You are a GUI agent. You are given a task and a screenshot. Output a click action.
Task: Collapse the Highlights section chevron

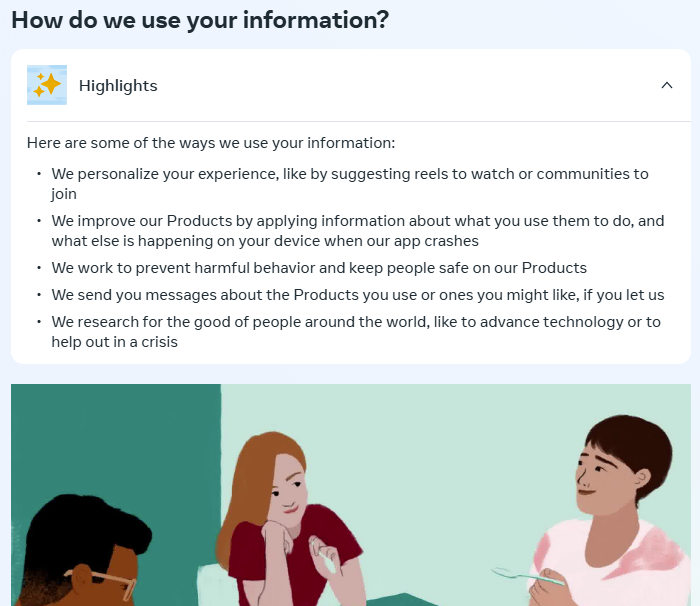tap(667, 85)
